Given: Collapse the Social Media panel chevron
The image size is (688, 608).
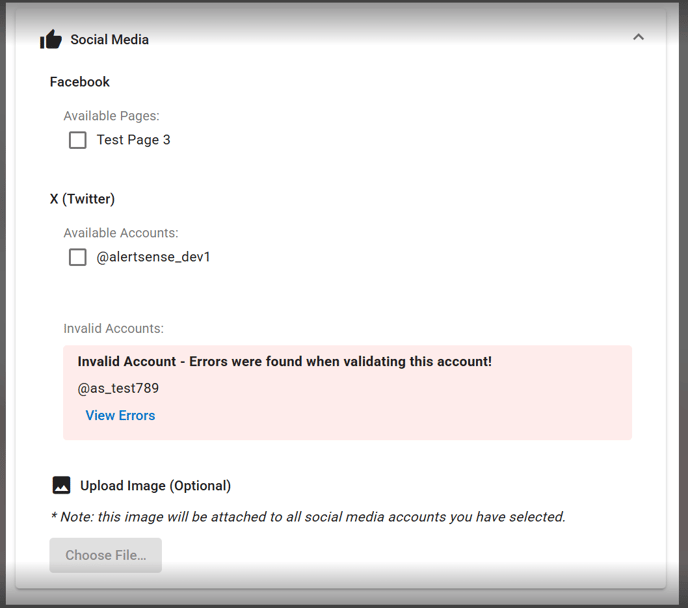Looking at the screenshot, I should pos(638,37).
